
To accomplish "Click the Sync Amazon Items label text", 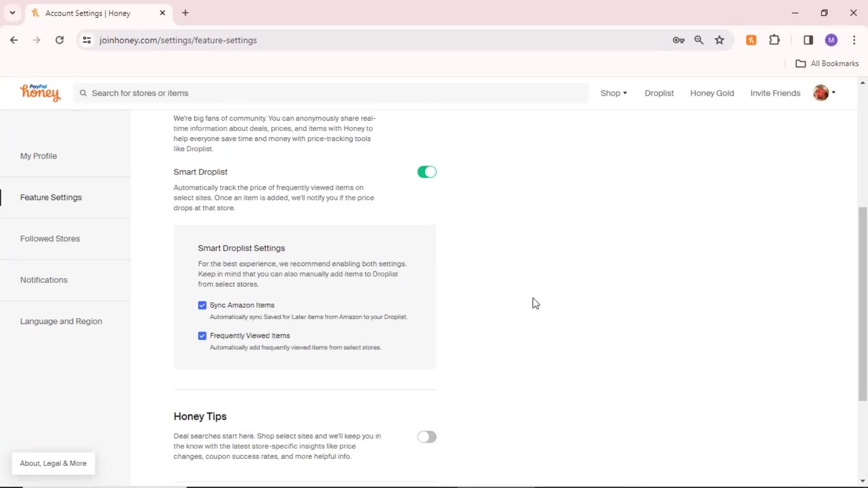I will tap(242, 305).
